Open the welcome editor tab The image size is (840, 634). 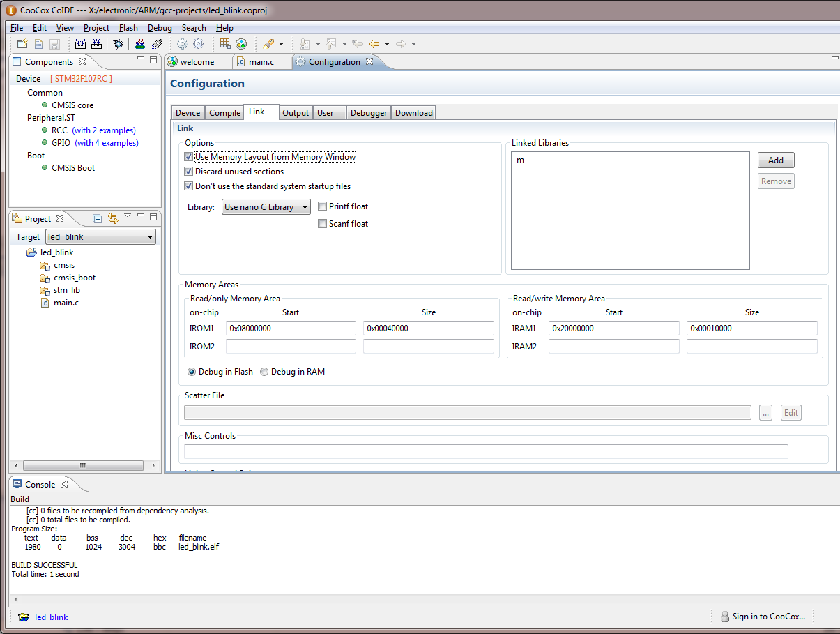197,62
